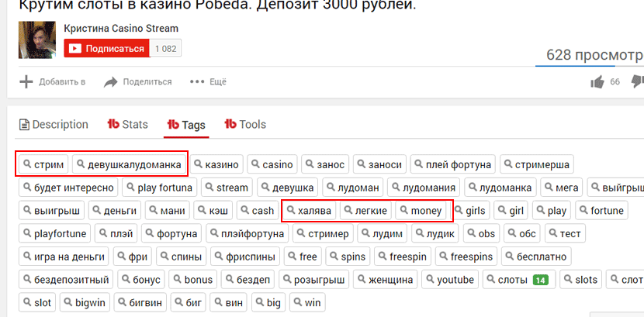Search the money tag

tap(421, 210)
